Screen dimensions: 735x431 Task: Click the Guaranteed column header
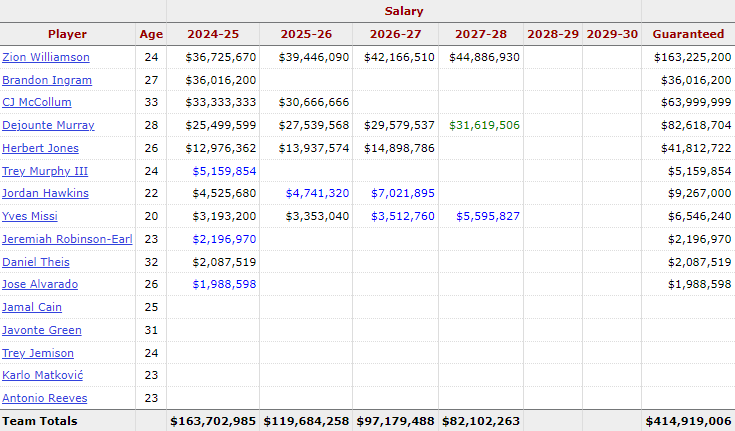688,34
